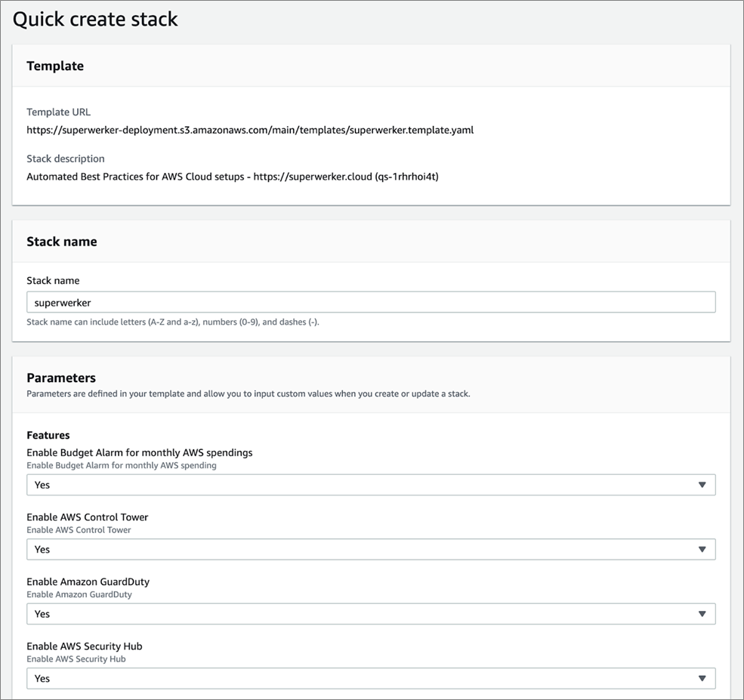The width and height of the screenshot is (744, 700).
Task: Open the Enable Amazon GuardDuty dropdown
Action: click(371, 614)
